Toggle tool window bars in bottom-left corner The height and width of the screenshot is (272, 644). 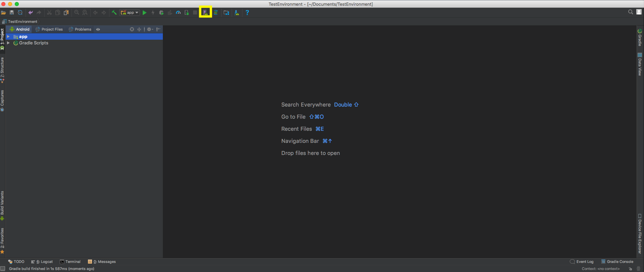(3, 269)
